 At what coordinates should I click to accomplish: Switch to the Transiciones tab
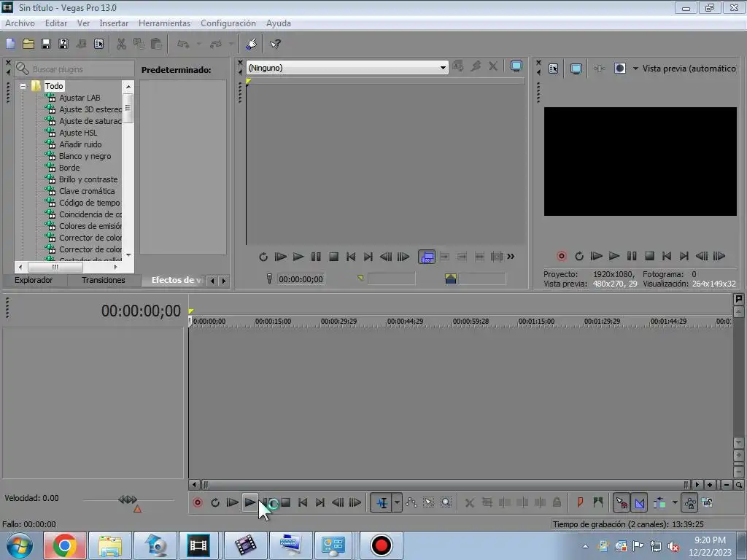[104, 280]
